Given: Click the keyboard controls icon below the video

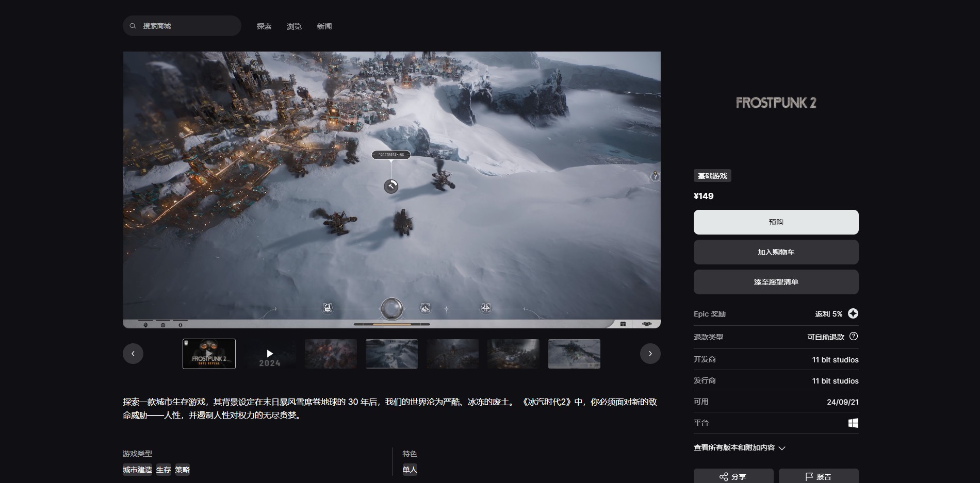Looking at the screenshot, I should (623, 324).
